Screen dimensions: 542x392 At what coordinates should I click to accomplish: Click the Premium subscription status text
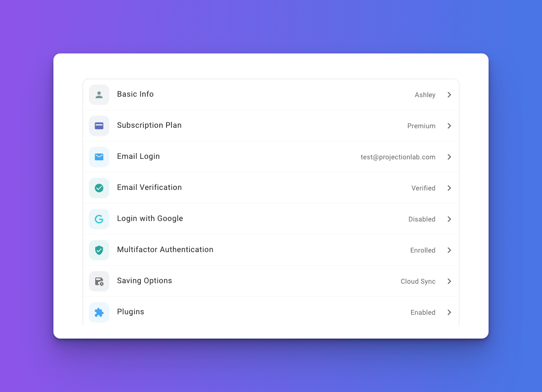(x=421, y=126)
